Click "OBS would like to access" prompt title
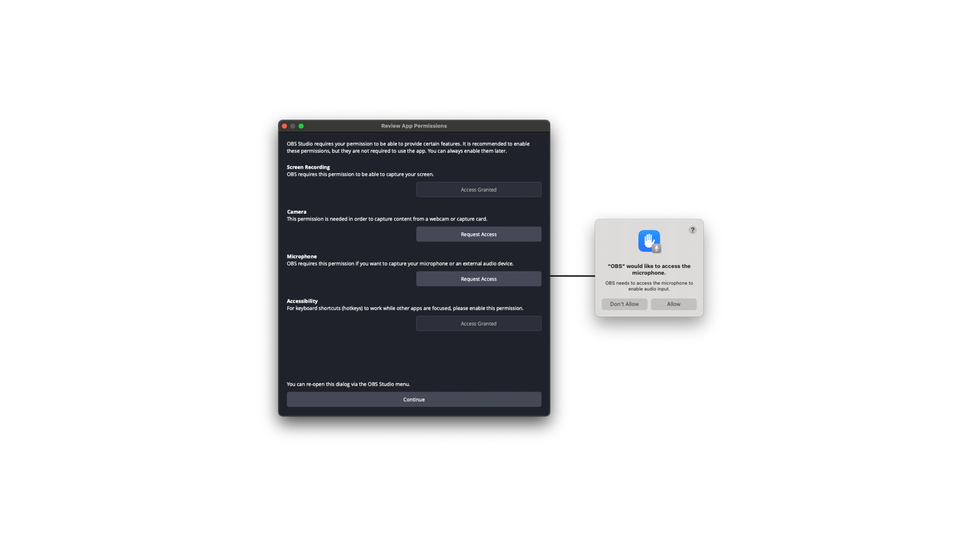 pos(649,269)
